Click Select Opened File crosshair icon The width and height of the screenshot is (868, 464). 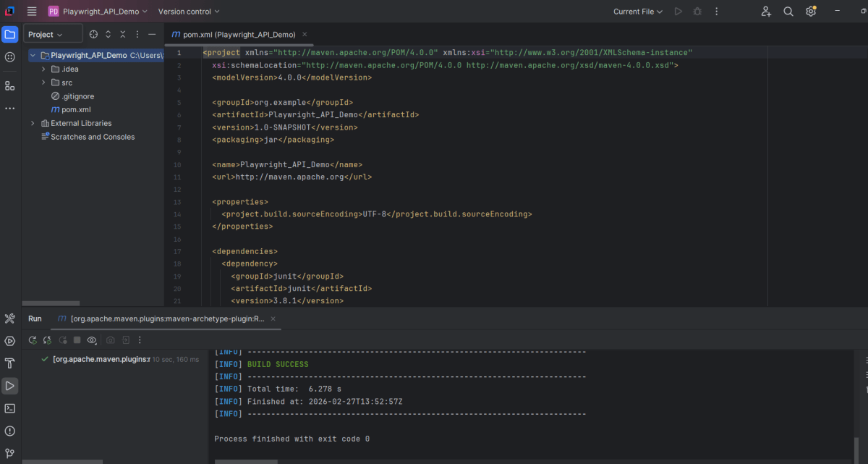click(x=93, y=34)
